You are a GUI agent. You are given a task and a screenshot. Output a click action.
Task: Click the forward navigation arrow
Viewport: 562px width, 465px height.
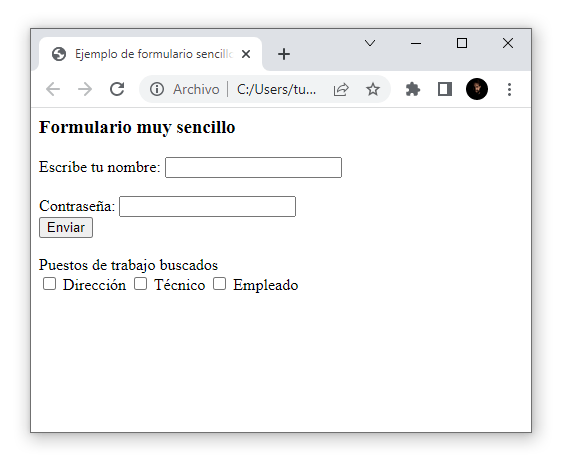coord(85,89)
